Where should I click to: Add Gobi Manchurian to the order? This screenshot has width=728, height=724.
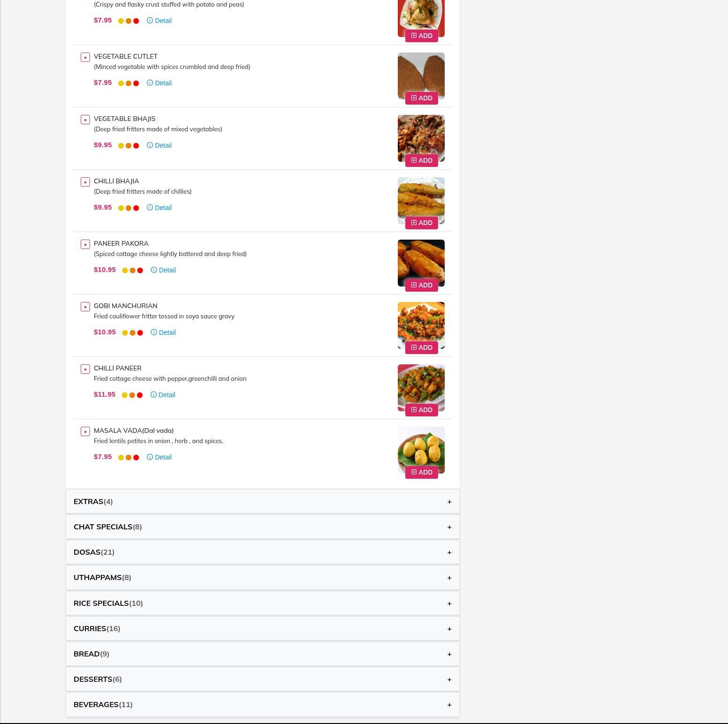422,347
